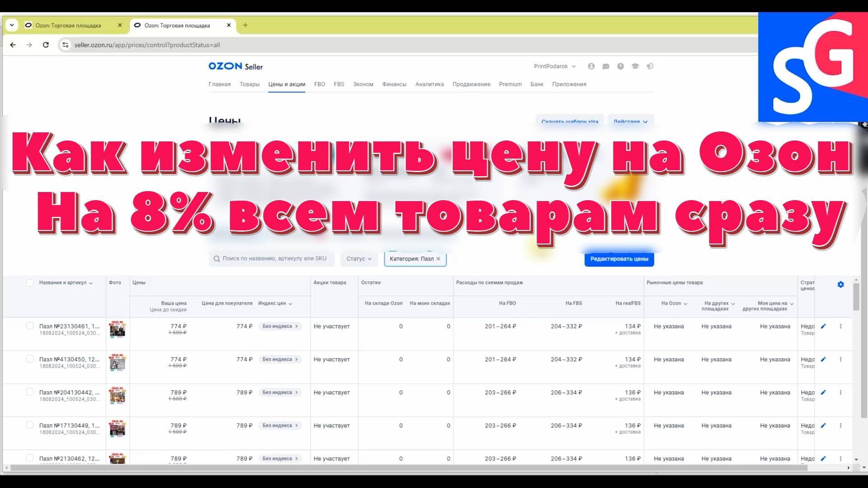Check product Пазл №204130442 checkbox
The image size is (868, 488).
30,392
